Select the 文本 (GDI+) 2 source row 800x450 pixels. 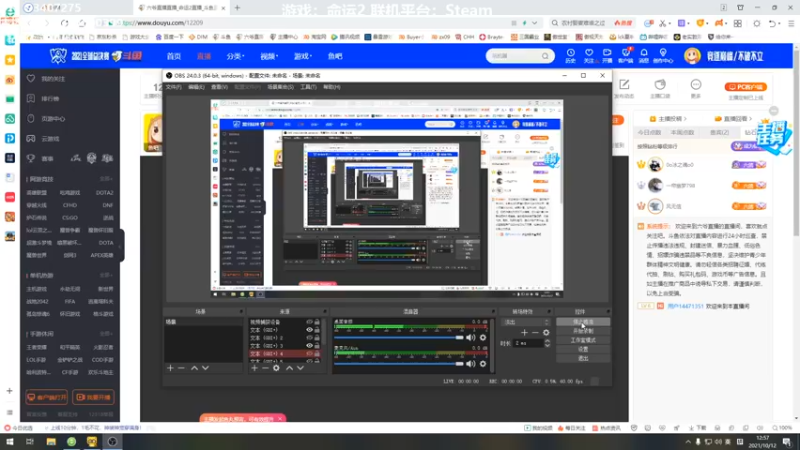tap(285, 338)
